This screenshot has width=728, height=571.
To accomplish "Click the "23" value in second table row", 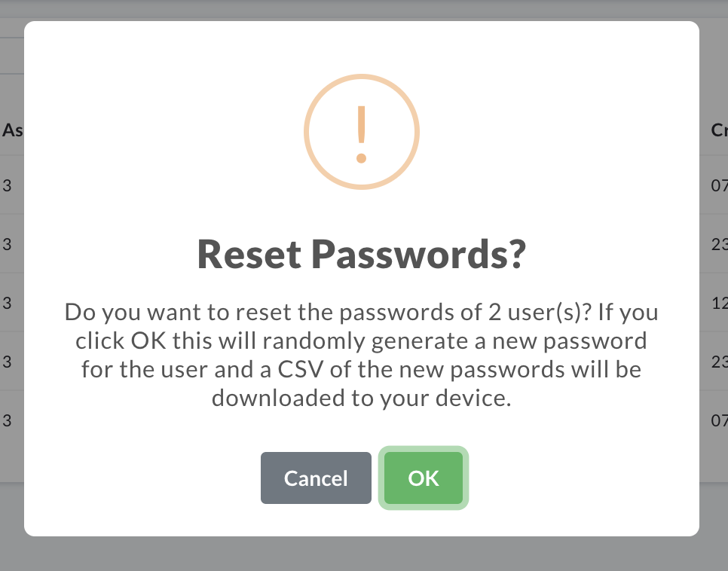I will click(719, 244).
